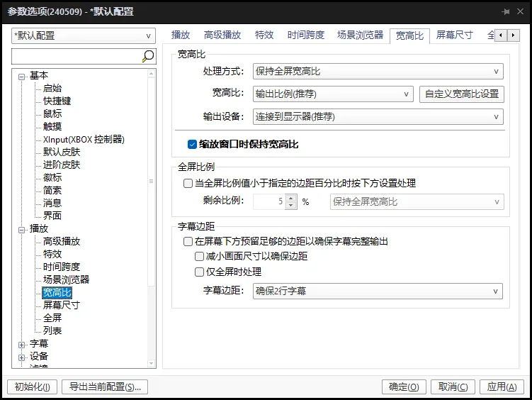This screenshot has width=532, height=400.
Task: Switch to the 时间跨度 tab
Action: click(306, 35)
